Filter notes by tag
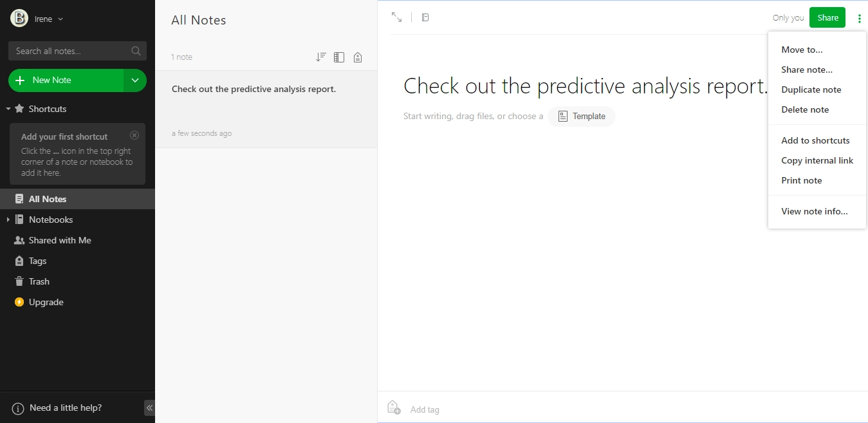Screen dimensions: 868x423 click(x=358, y=57)
